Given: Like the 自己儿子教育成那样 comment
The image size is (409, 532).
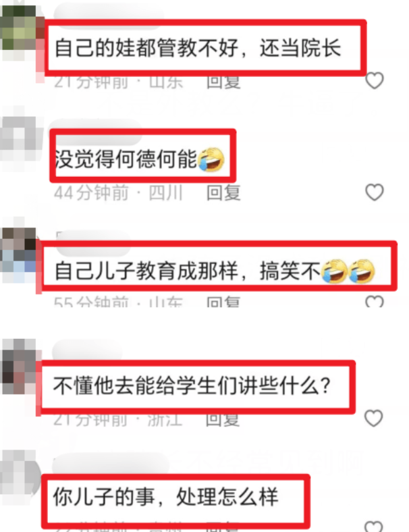Looking at the screenshot, I should pyautogui.click(x=375, y=301).
